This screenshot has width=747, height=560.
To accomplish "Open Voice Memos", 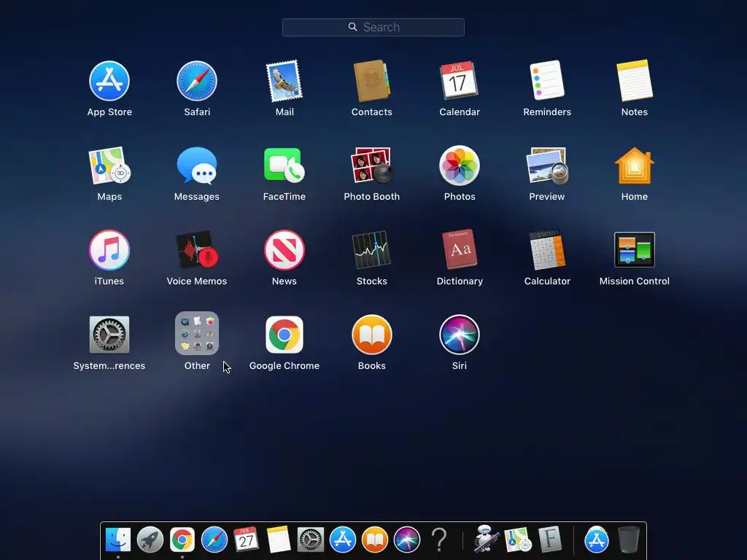I will tap(197, 250).
